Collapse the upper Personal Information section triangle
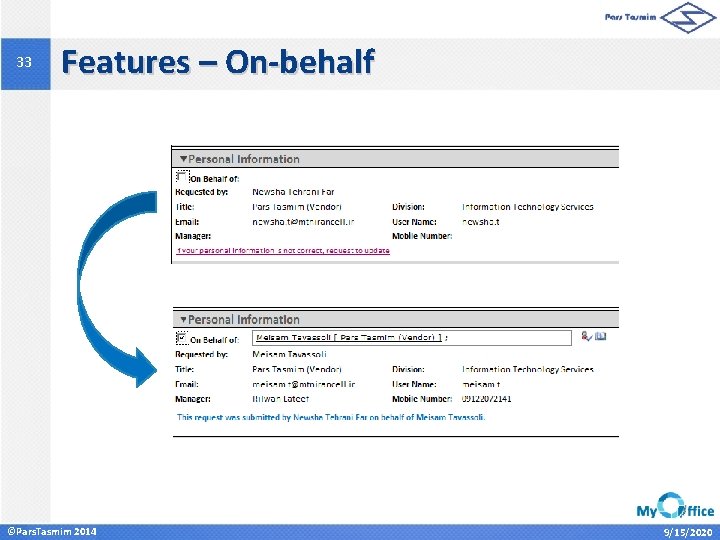This screenshot has height=540, width=720. pos(184,159)
